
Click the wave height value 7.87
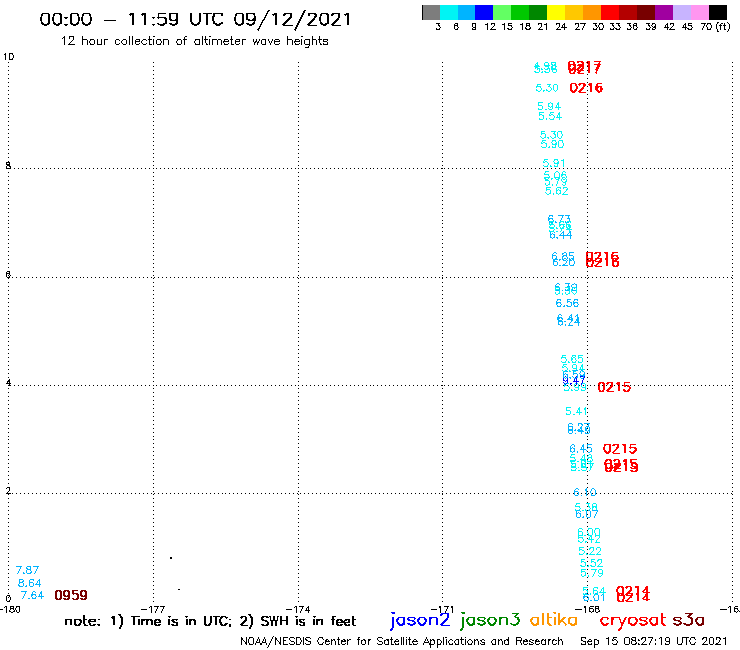[x=27, y=570]
